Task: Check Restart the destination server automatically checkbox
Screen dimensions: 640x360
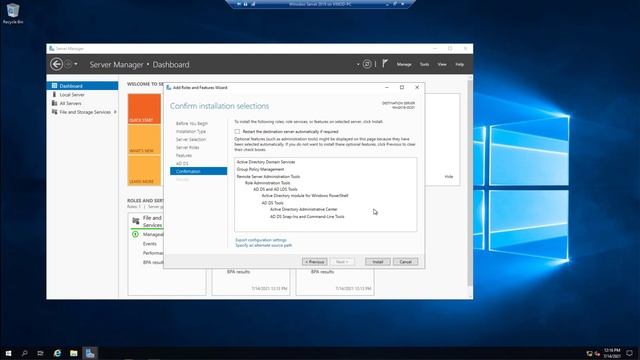Action: 237,131
